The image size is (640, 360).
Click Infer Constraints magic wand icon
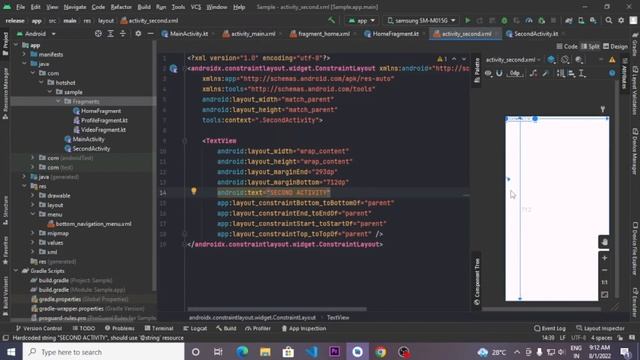pyautogui.click(x=545, y=73)
